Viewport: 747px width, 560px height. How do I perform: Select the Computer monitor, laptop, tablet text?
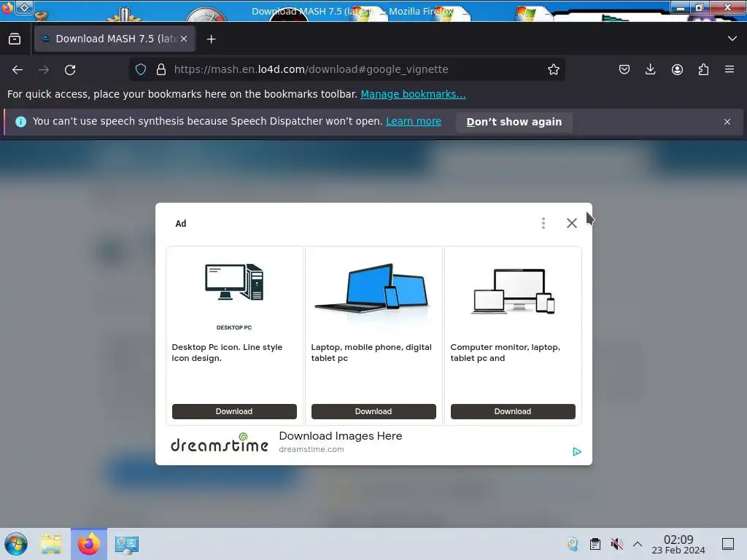tap(505, 352)
